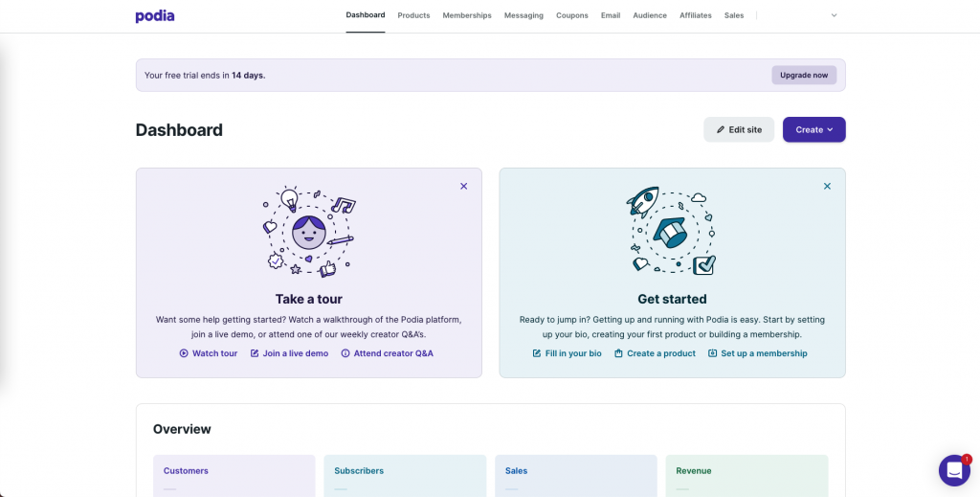This screenshot has height=497, width=980.
Task: Click the Join a live demo link
Action: 289,353
